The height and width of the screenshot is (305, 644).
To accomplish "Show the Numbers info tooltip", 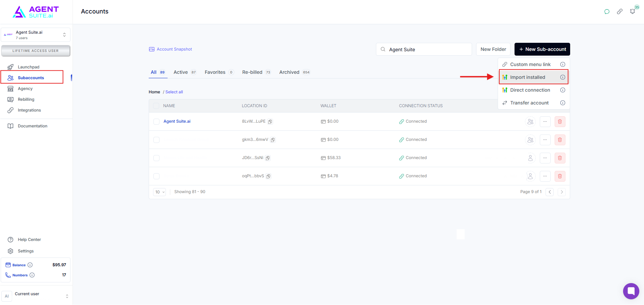I will pos(32,275).
